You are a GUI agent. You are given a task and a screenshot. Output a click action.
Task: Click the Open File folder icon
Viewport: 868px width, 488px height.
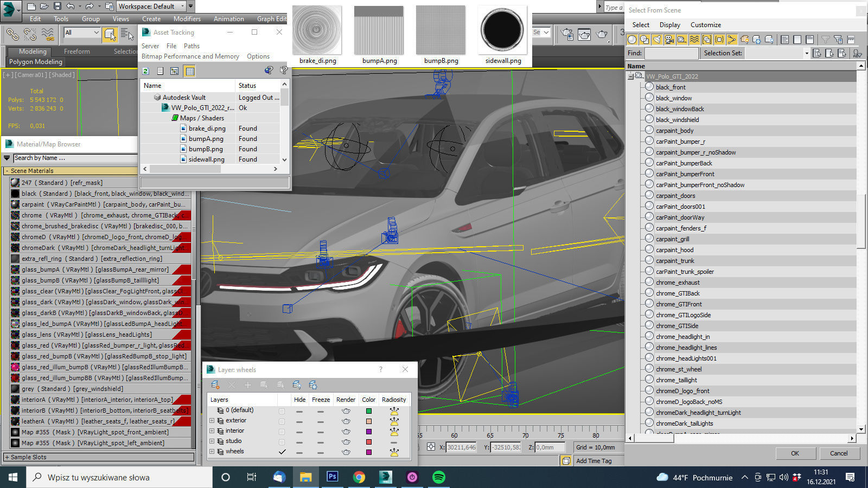[44, 7]
